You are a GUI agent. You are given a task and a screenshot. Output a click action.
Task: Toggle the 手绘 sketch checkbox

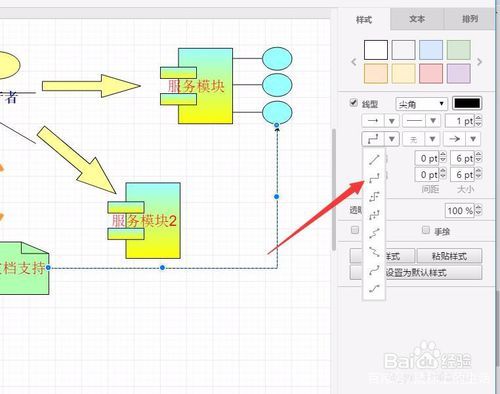tap(426, 230)
